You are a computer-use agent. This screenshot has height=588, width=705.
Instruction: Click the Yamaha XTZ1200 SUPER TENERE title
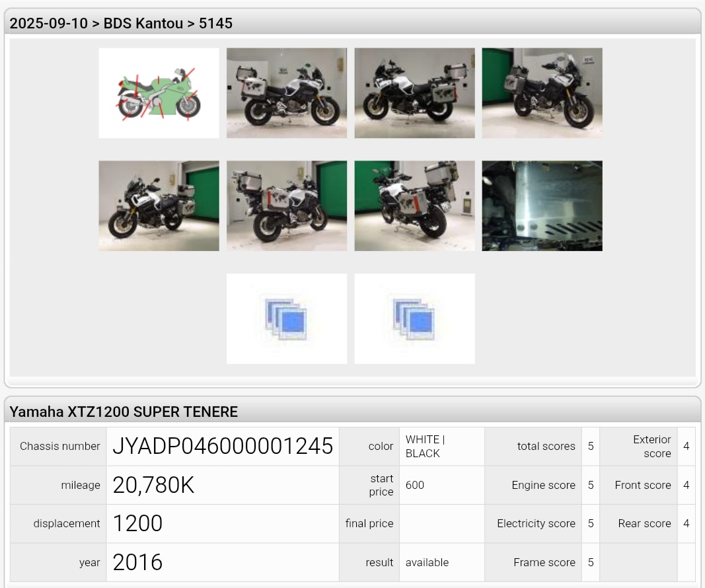(124, 412)
